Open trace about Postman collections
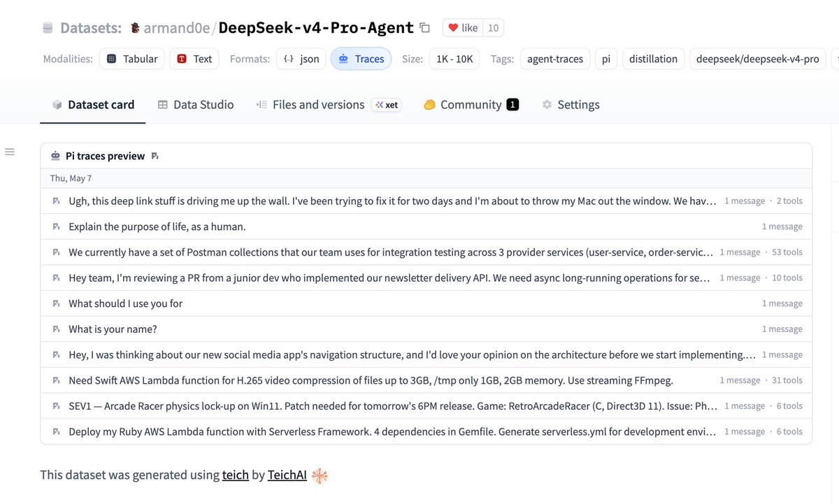The height and width of the screenshot is (504, 839). click(426, 252)
